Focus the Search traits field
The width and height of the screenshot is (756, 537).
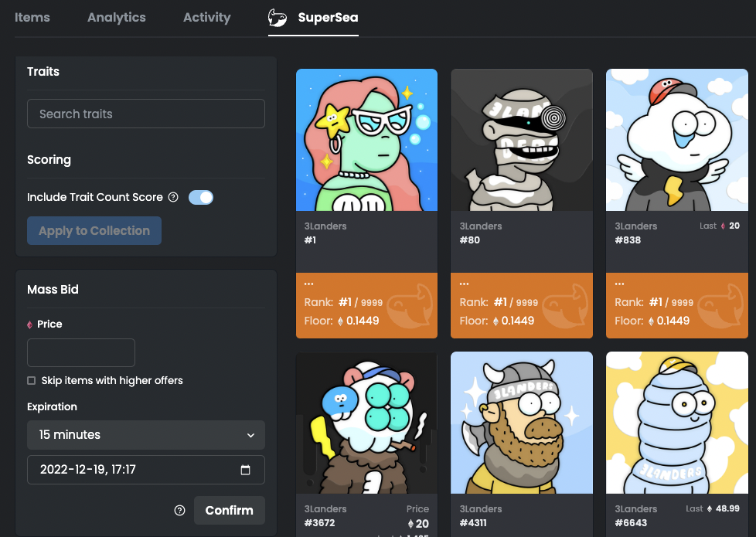(x=146, y=114)
